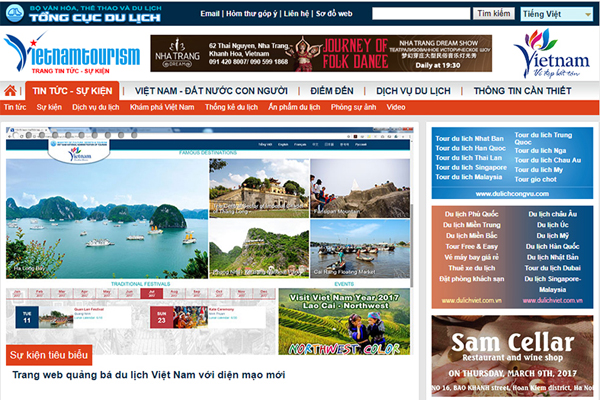Open the Vietnam lotus logo on the right

551,53
